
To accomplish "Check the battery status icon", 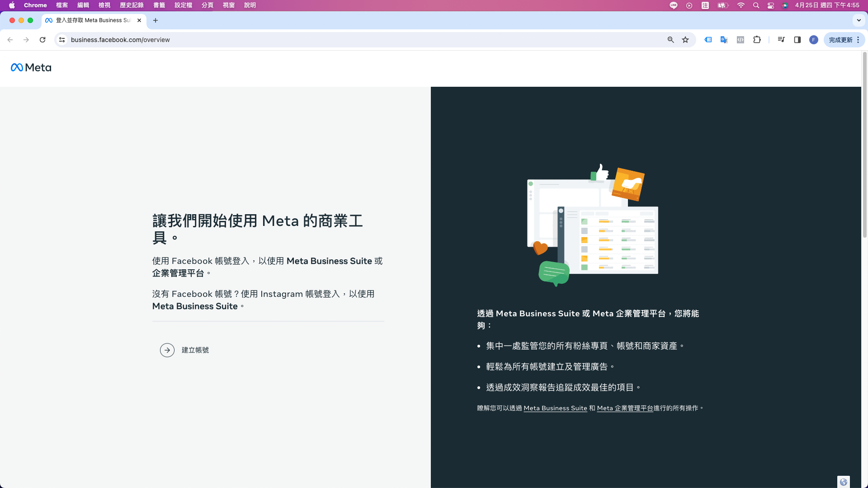I will (723, 5).
